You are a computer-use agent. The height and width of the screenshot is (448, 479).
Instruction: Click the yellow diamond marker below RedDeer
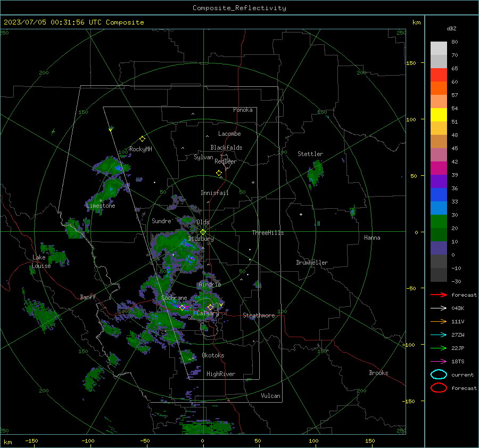pos(219,173)
